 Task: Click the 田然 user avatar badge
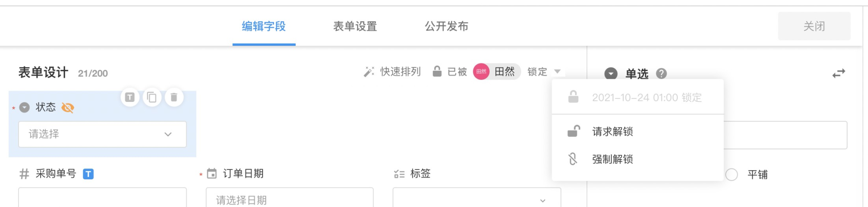pos(481,72)
